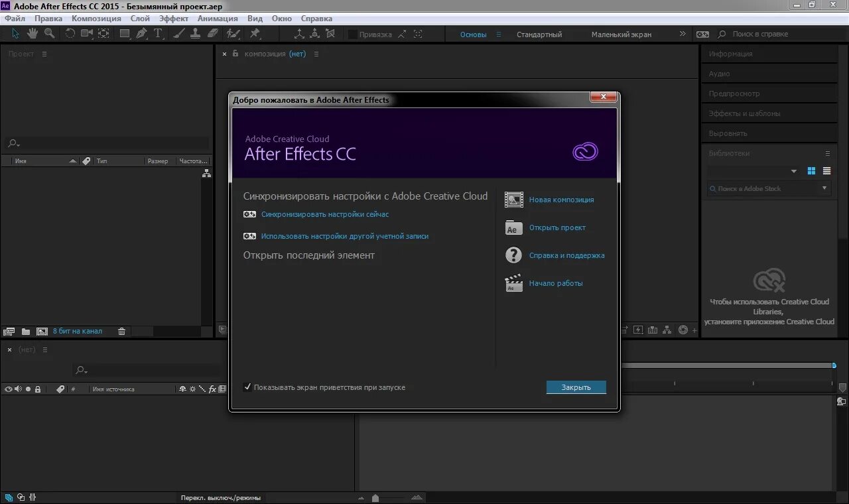Switch libraries to grid view
Image resolution: width=849 pixels, height=504 pixels.
[x=811, y=171]
